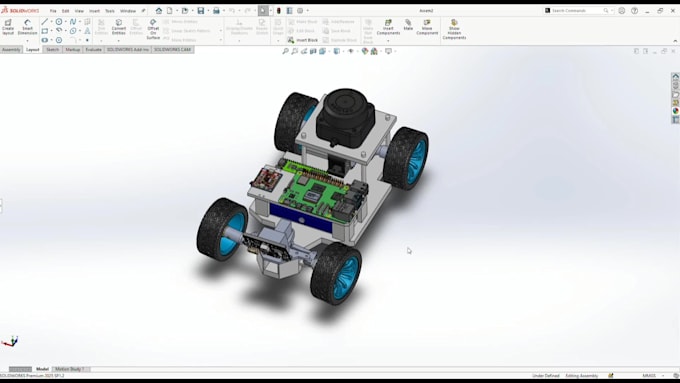The image size is (680, 383).
Task: Expand Line tool dropdown arrow
Action: (x=51, y=22)
